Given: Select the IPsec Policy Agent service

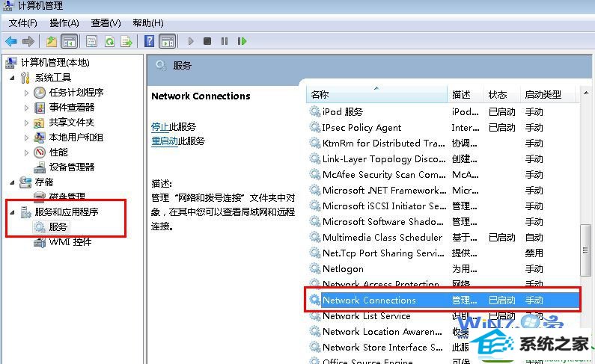Looking at the screenshot, I should (x=443, y=128).
